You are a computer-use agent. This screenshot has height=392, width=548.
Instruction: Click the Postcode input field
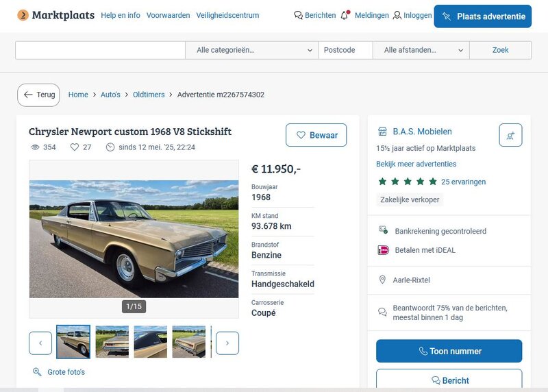[x=345, y=50]
